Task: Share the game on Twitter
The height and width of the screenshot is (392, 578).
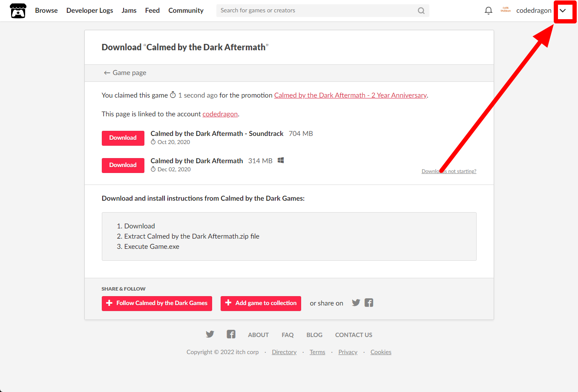Action: [356, 303]
